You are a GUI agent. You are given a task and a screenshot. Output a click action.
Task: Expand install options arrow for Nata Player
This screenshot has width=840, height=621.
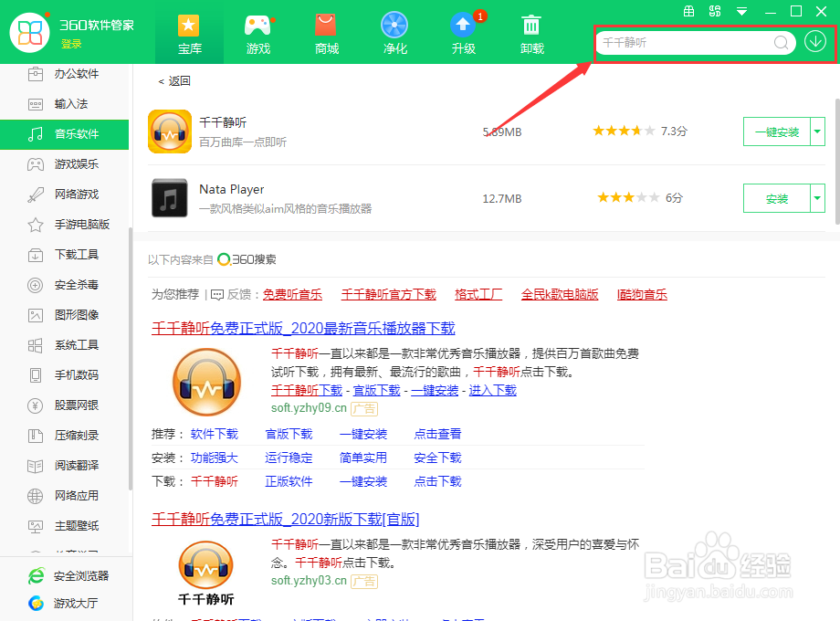(x=817, y=198)
